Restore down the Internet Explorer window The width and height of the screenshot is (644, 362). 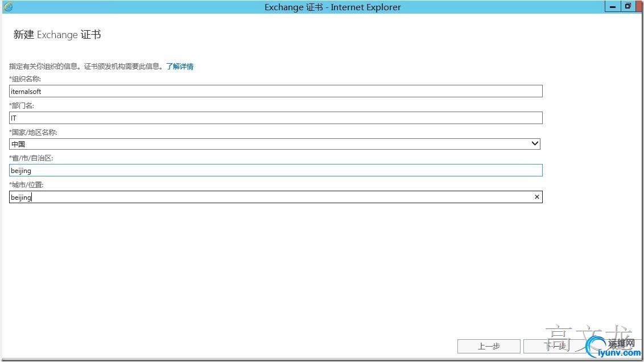coord(628,7)
